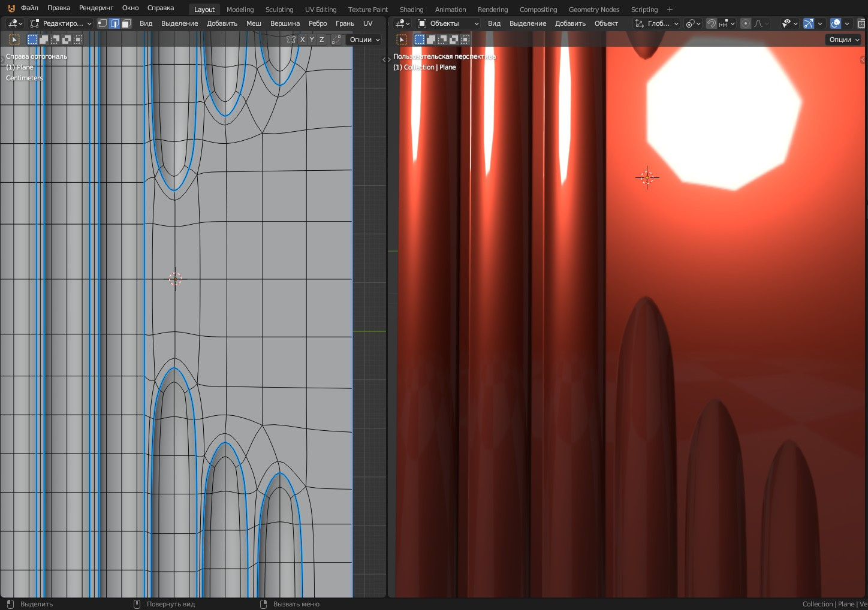Click the region toggle arrows between viewports
This screenshot has height=610, width=868.
pyautogui.click(x=387, y=60)
